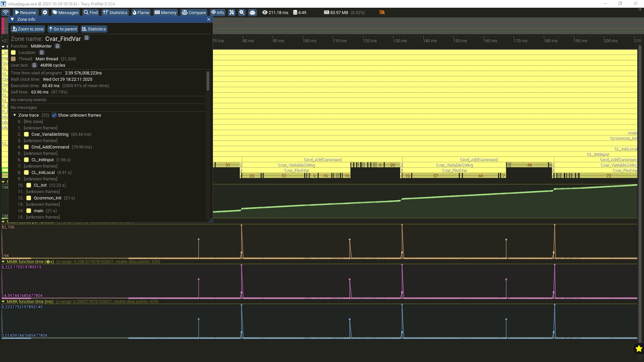Click the orange crossed-out notification icon

[x=382, y=12]
